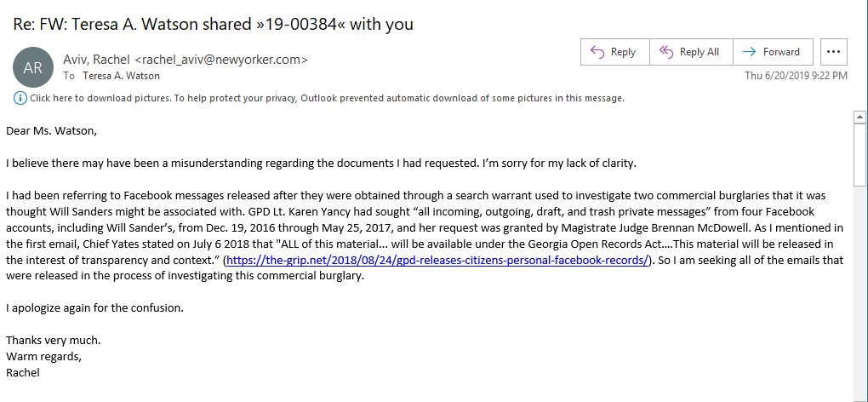868x402 pixels.
Task: Click the scrollbar track below the thumb
Action: point(859,298)
